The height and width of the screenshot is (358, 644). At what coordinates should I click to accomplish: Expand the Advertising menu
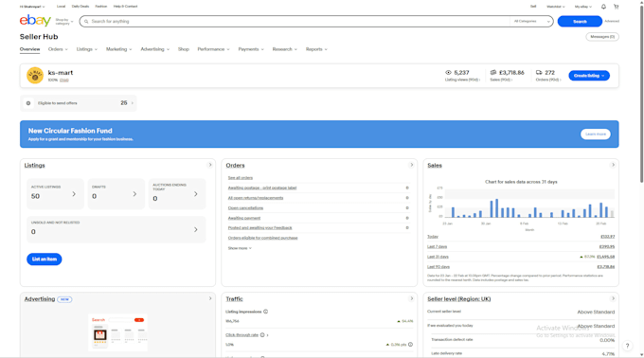154,49
